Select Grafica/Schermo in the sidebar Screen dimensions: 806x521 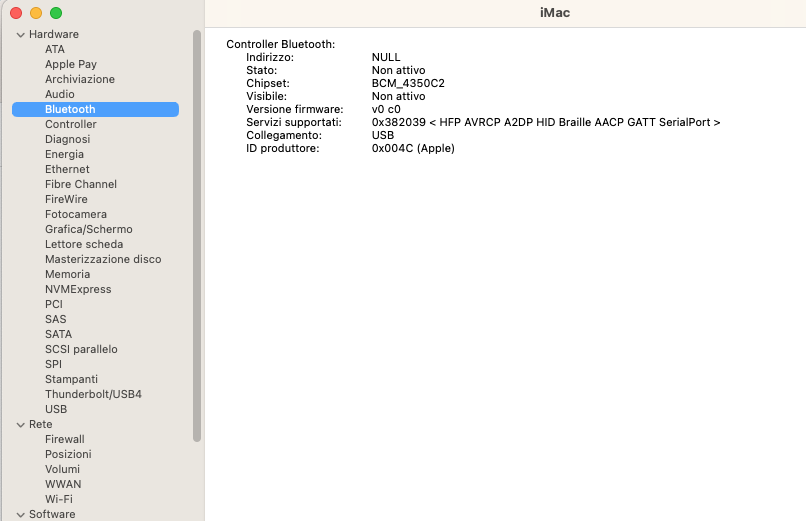pos(88,229)
